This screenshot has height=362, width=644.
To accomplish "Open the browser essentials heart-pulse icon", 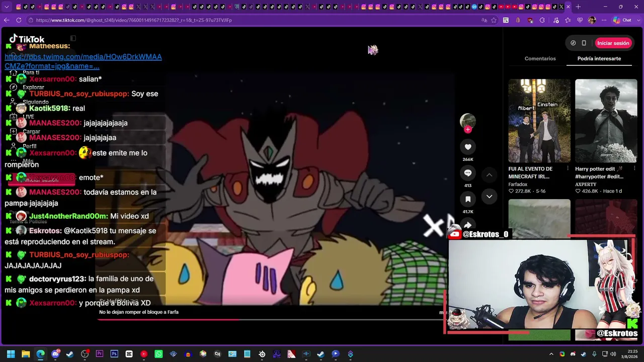I will click(x=580, y=20).
